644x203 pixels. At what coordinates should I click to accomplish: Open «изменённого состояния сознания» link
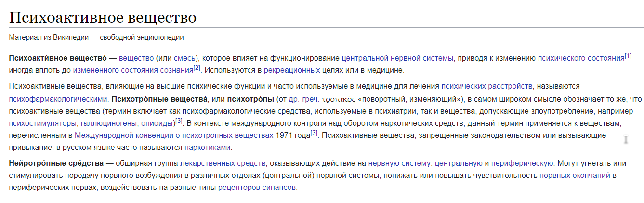[133, 70]
